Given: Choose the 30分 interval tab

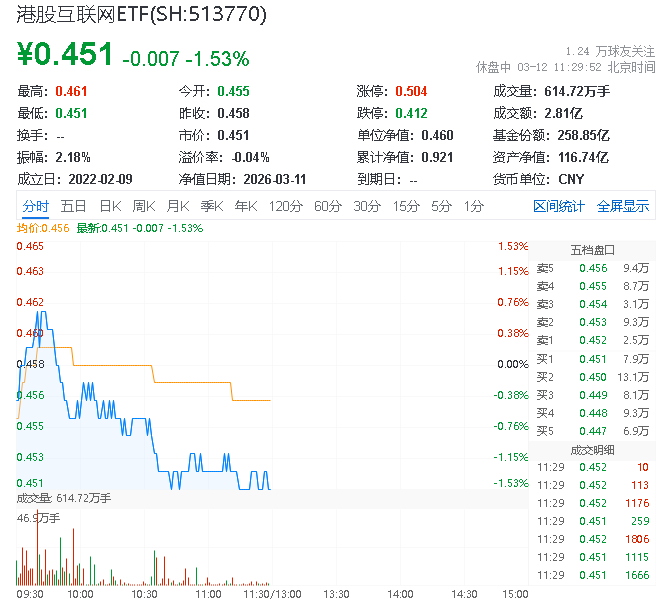Looking at the screenshot, I should point(367,206).
